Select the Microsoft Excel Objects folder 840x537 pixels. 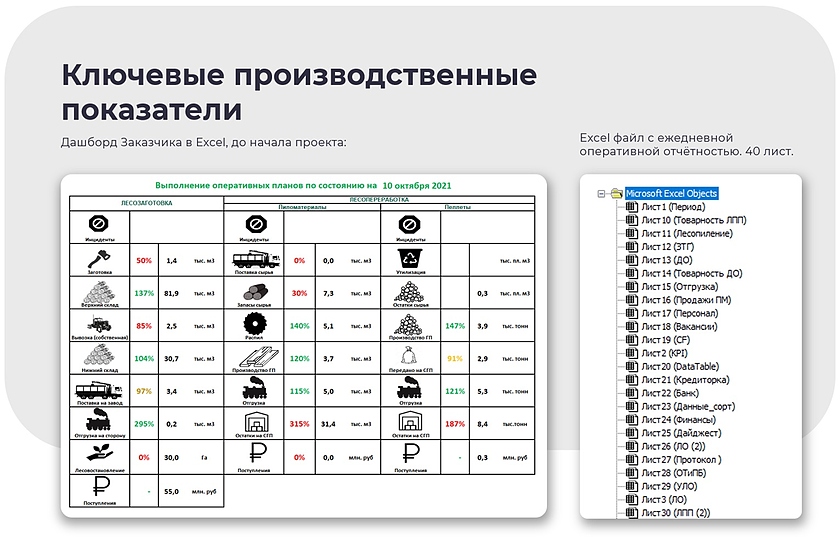click(670, 194)
